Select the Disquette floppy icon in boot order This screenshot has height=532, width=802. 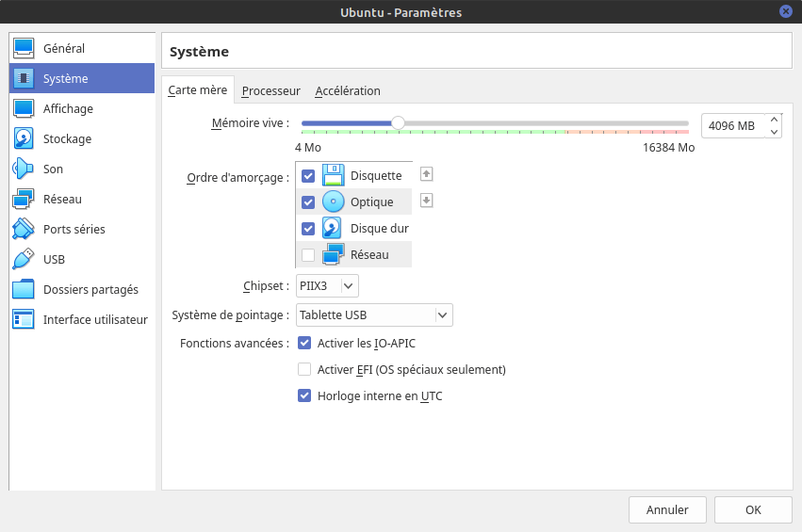coord(333,175)
